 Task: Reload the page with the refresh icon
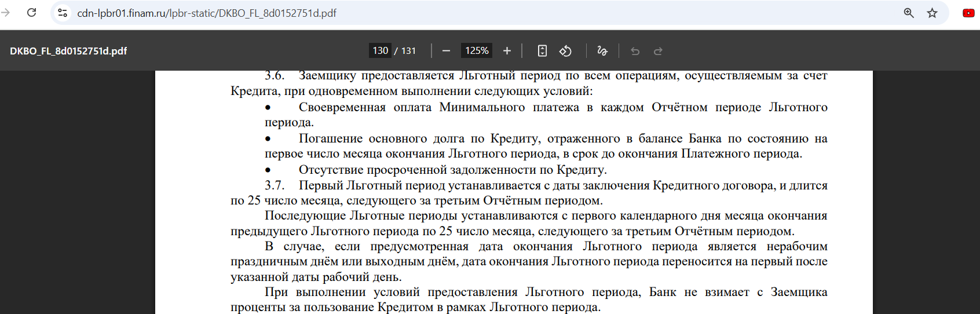pyautogui.click(x=32, y=12)
